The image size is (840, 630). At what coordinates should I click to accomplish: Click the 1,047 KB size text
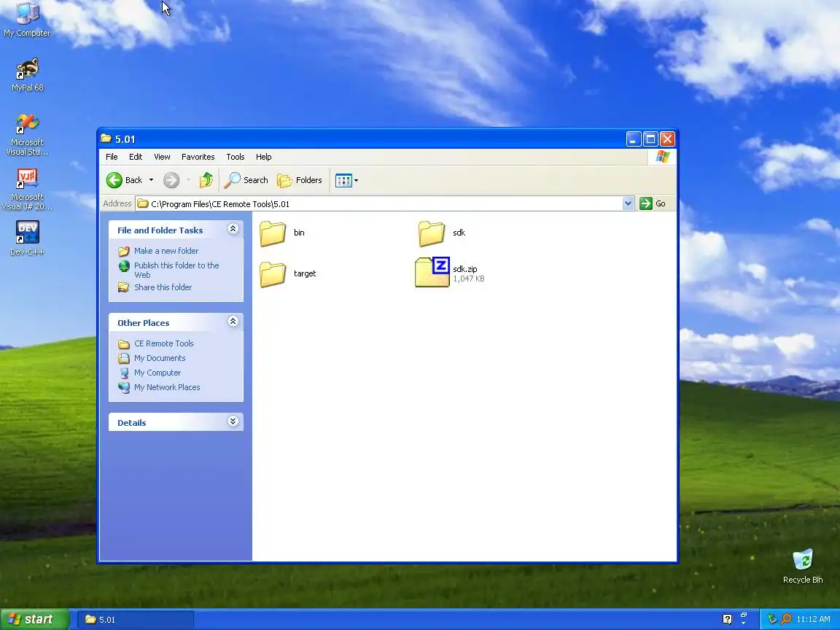469,279
